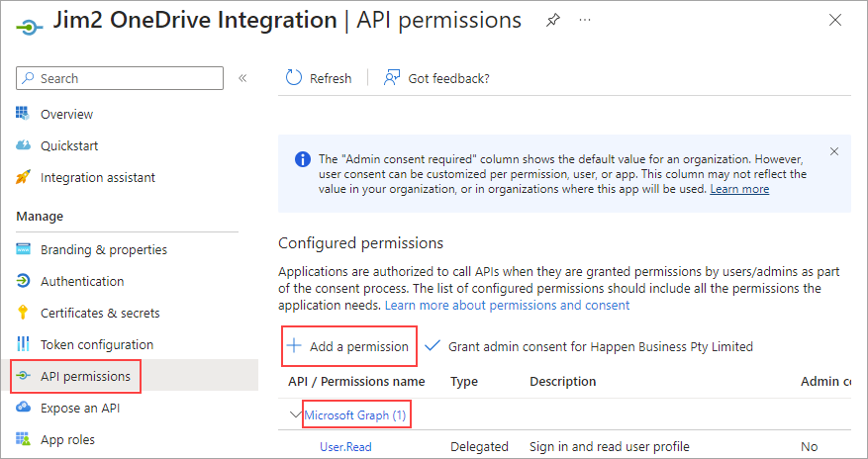Open Overview from the sidebar
Screen dimensions: 868x459
click(66, 114)
